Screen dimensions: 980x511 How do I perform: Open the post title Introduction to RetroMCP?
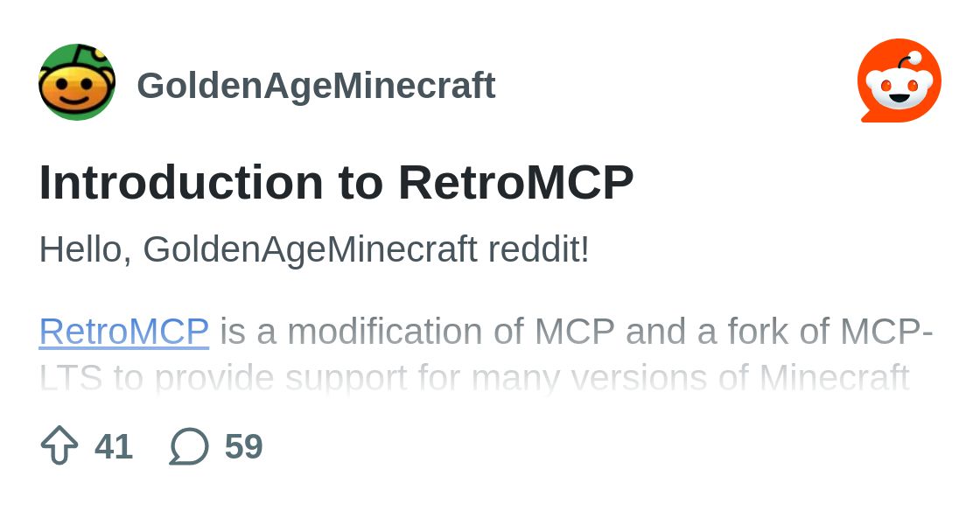click(336, 183)
